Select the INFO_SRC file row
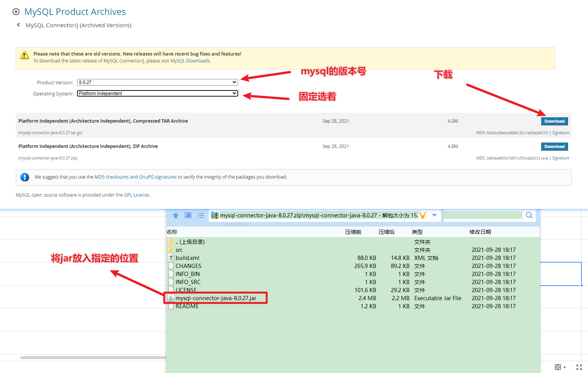The width and height of the screenshot is (588, 373). [x=353, y=282]
